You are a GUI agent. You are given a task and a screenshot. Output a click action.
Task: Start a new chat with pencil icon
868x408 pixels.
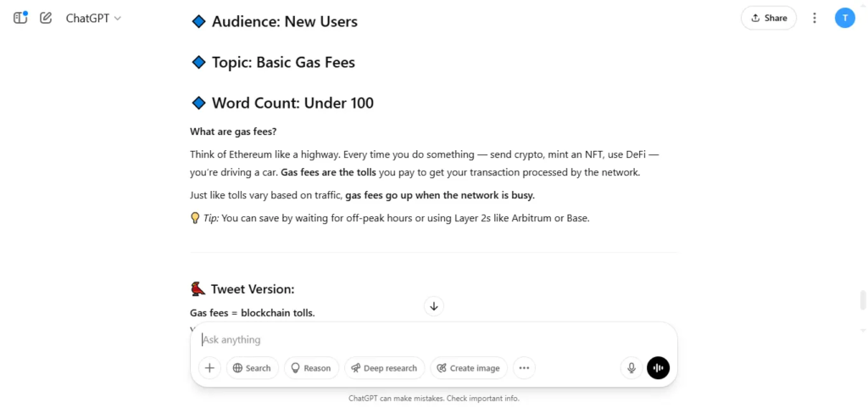point(46,18)
